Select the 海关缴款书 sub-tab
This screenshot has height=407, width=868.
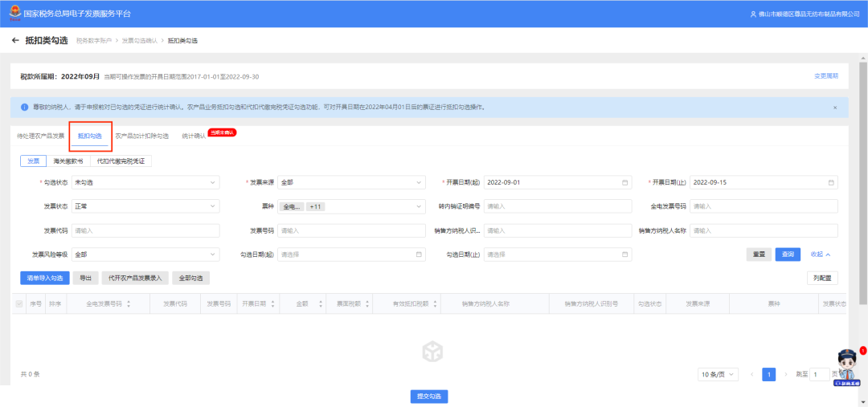click(x=68, y=161)
